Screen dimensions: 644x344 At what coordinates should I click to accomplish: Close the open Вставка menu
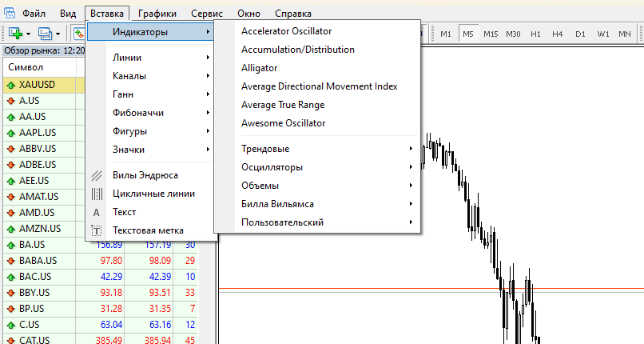click(107, 13)
